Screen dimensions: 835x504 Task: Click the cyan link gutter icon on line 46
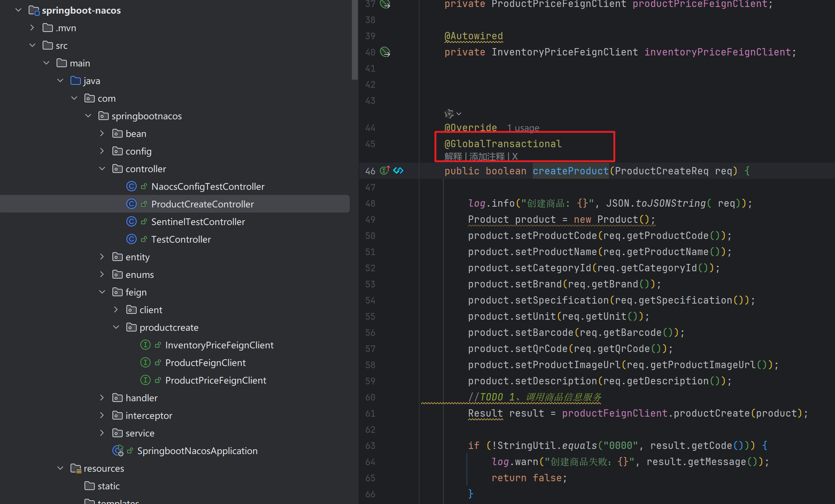coord(398,170)
